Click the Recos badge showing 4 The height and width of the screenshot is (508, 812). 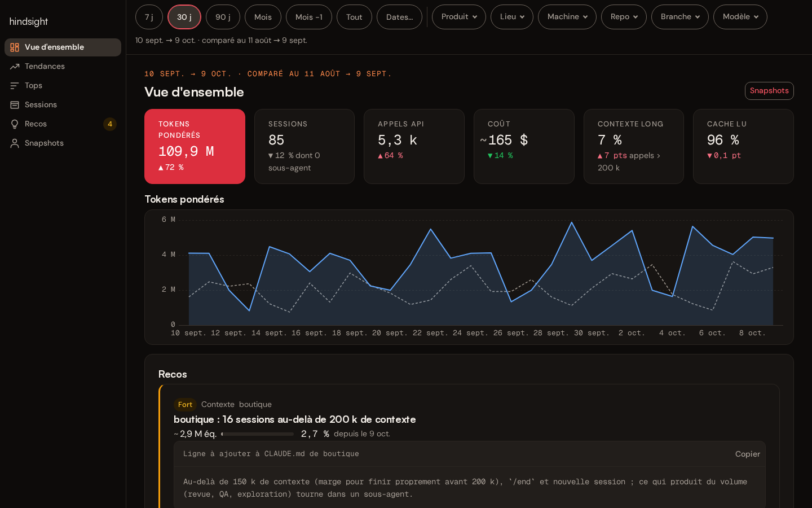(110, 124)
